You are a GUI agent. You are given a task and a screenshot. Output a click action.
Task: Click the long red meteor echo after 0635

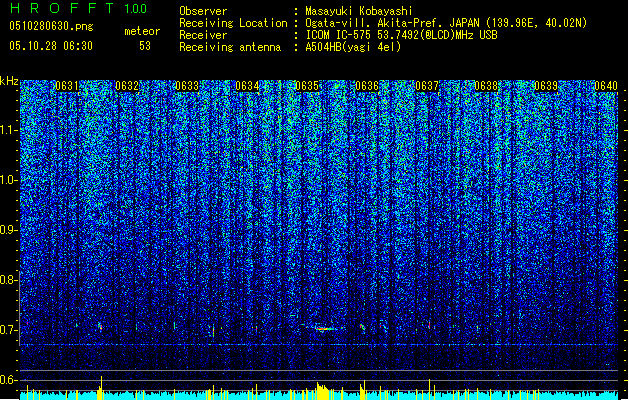point(324,329)
